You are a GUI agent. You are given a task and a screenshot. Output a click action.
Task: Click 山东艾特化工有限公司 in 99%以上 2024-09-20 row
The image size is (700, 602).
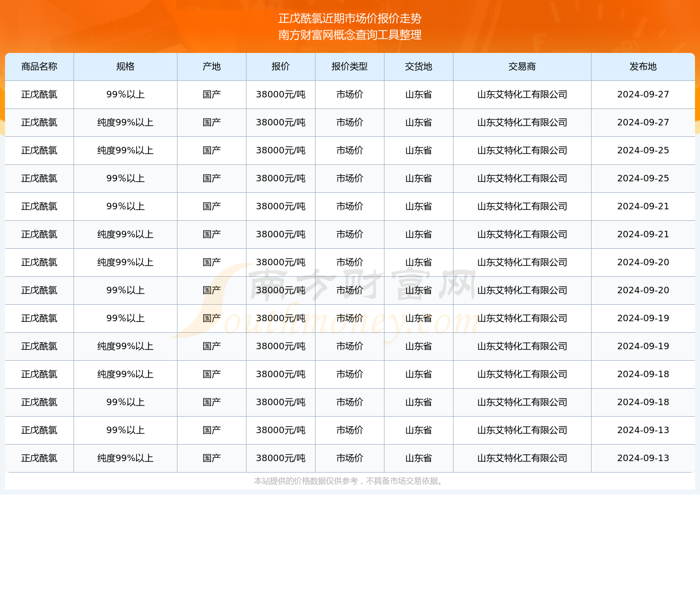522,290
